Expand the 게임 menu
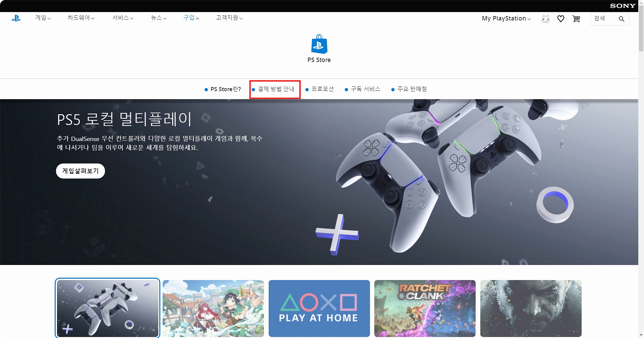This screenshot has height=338, width=644. 43,18
